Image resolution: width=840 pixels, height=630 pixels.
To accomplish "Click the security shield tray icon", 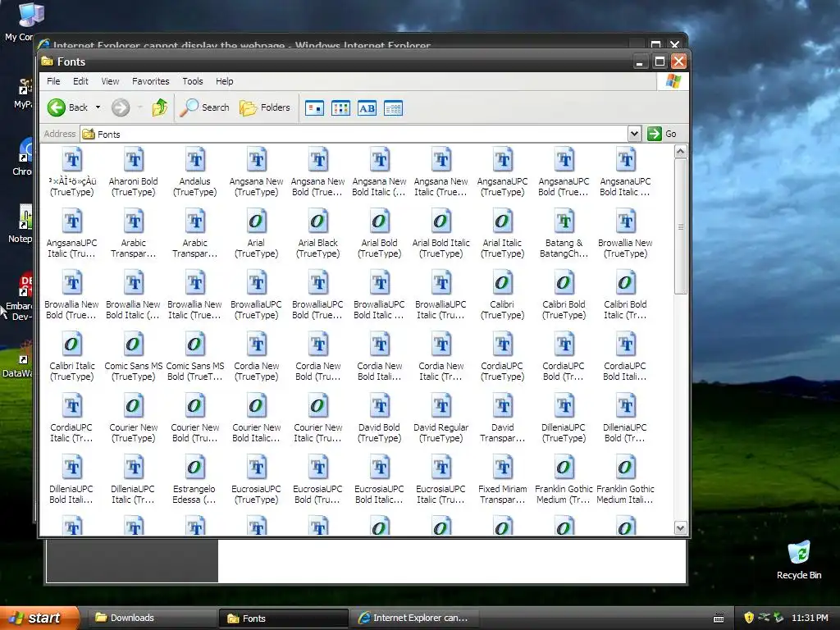I will (749, 618).
